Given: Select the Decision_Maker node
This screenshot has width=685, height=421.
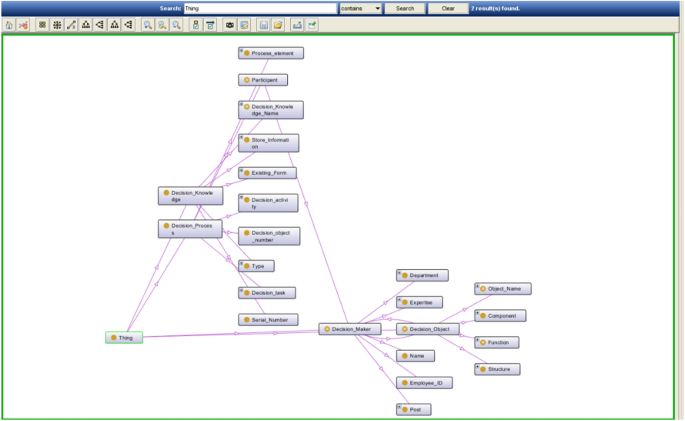Looking at the screenshot, I should 350,329.
